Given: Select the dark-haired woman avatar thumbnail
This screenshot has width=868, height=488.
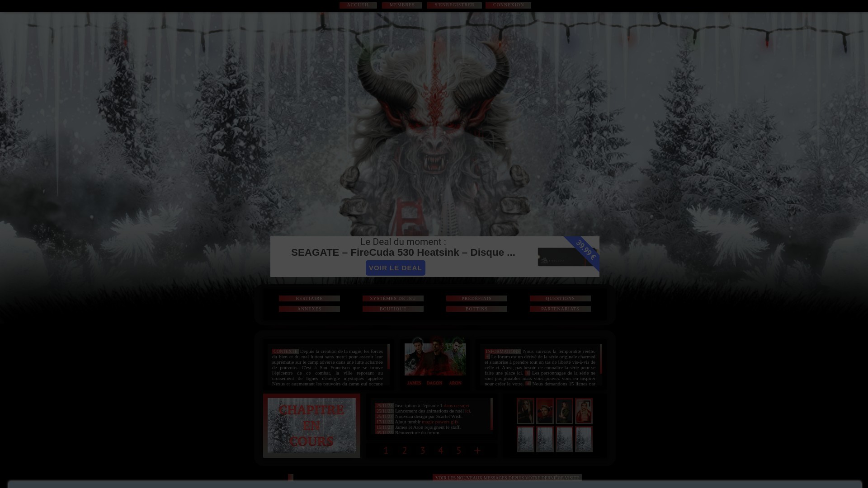Looking at the screenshot, I should tap(564, 411).
